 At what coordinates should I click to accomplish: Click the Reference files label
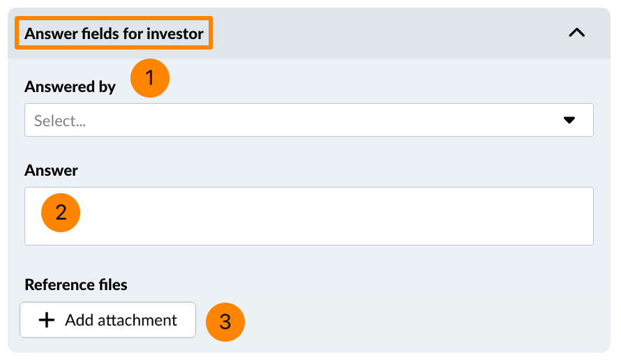point(75,285)
